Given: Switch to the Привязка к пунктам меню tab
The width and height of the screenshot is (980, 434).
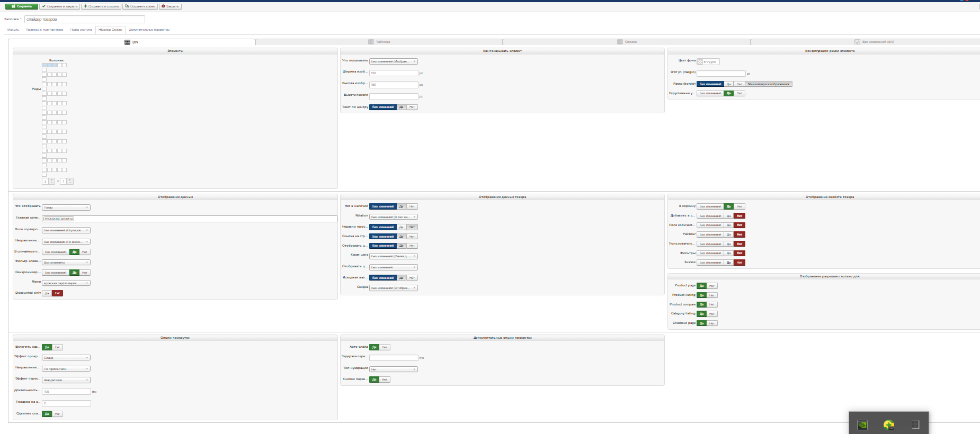Looking at the screenshot, I should click(44, 30).
